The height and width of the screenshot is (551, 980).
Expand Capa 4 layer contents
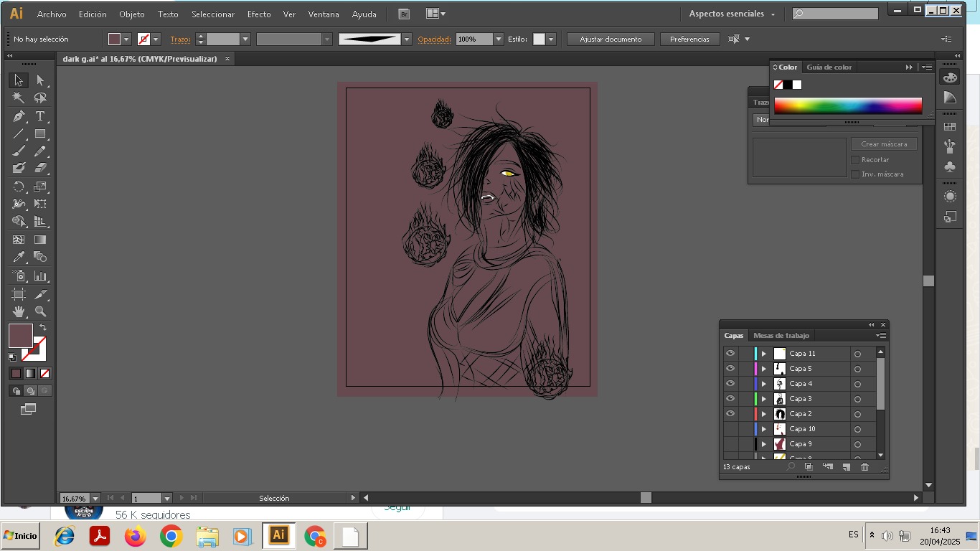tap(764, 384)
